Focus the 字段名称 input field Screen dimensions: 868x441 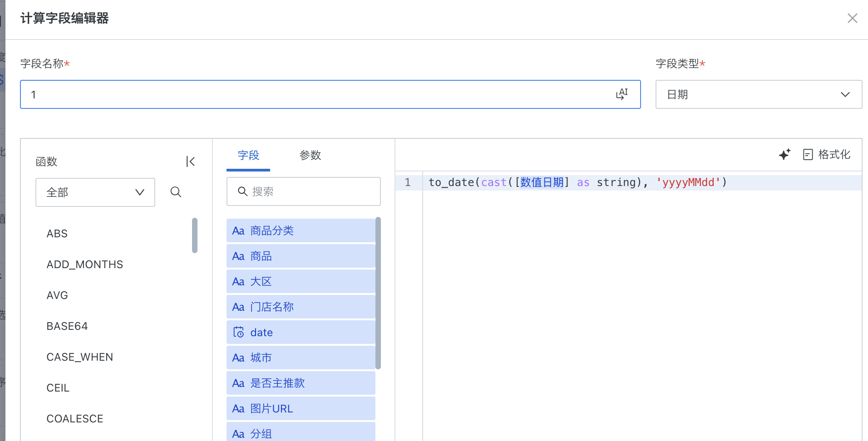tap(330, 94)
